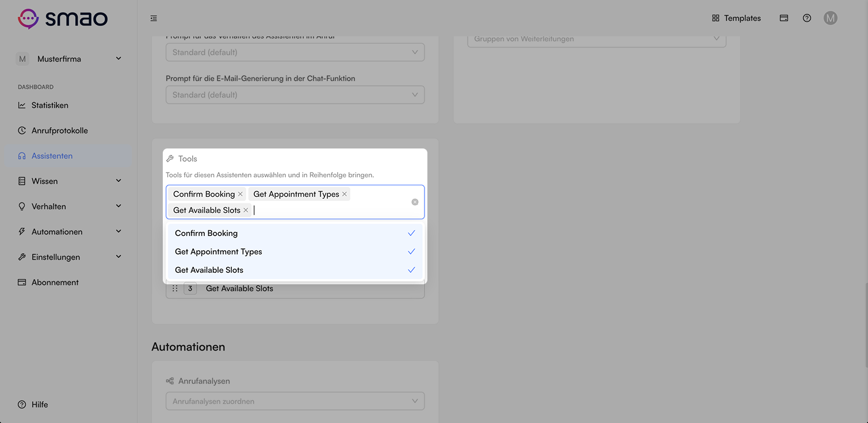Deselect Get Available Slots in the dropdown list

pos(295,270)
